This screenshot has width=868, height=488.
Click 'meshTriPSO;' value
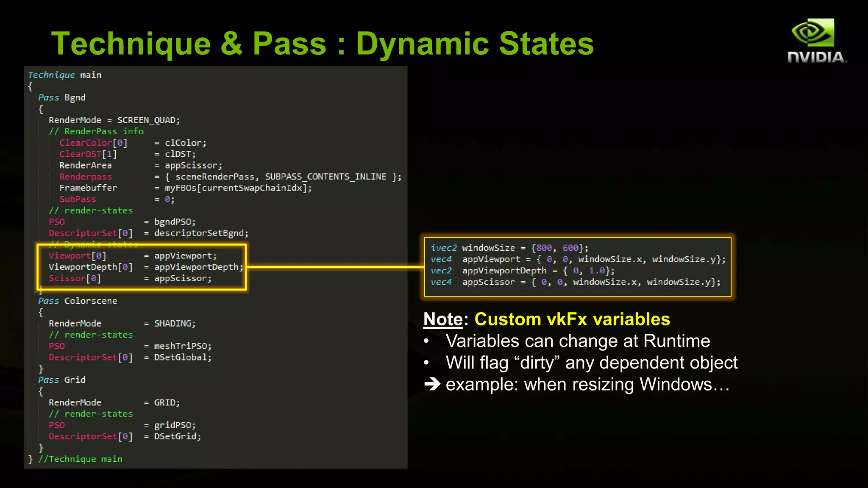(183, 346)
